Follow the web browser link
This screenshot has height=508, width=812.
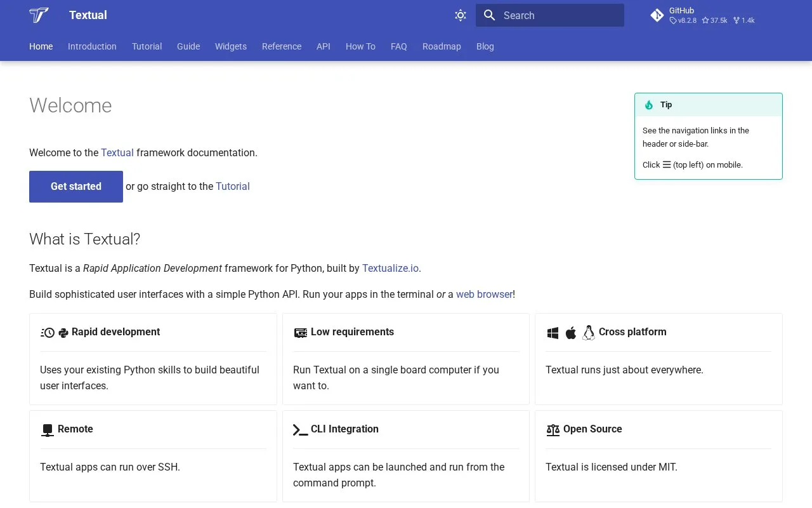484,294
